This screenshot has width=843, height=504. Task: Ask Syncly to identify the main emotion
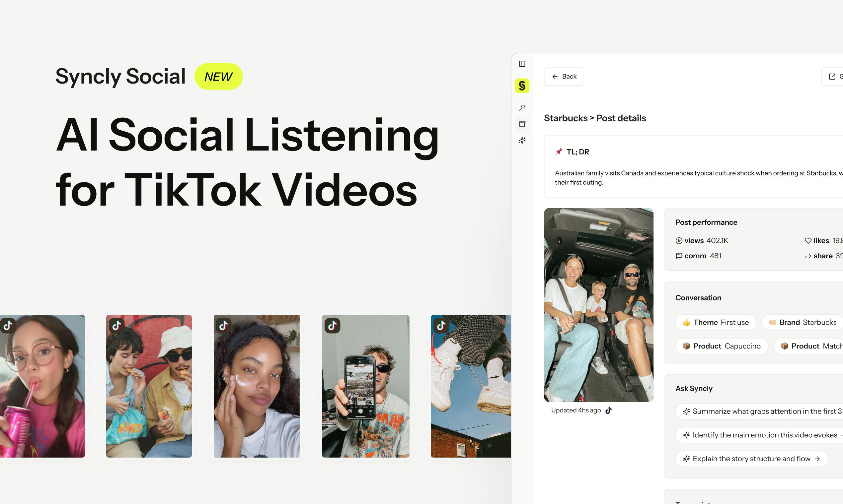pyautogui.click(x=759, y=435)
